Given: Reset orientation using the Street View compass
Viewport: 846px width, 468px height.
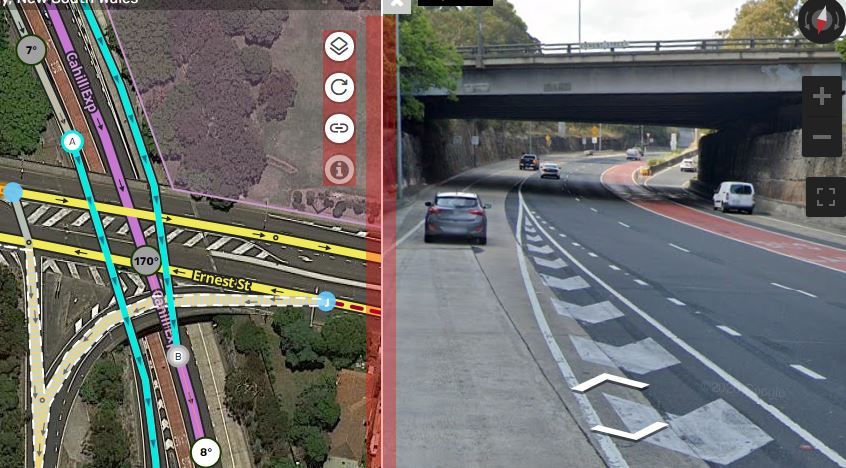Looking at the screenshot, I should click(821, 21).
